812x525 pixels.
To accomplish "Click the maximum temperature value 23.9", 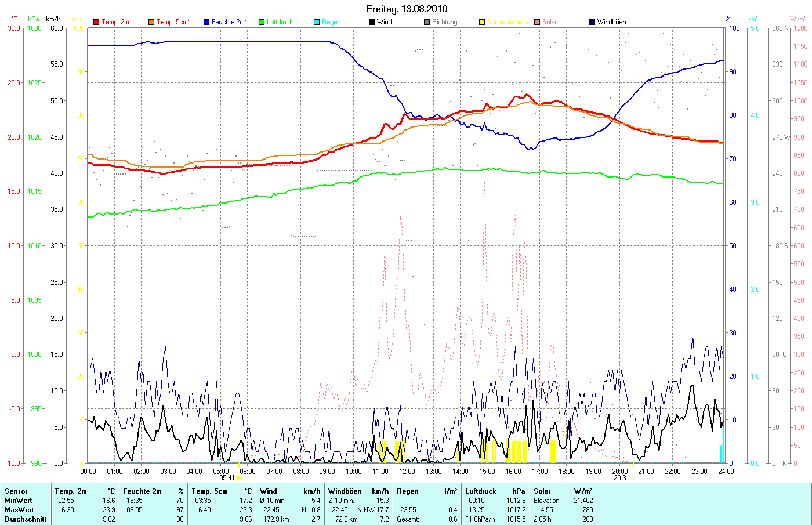I will pyautogui.click(x=109, y=510).
